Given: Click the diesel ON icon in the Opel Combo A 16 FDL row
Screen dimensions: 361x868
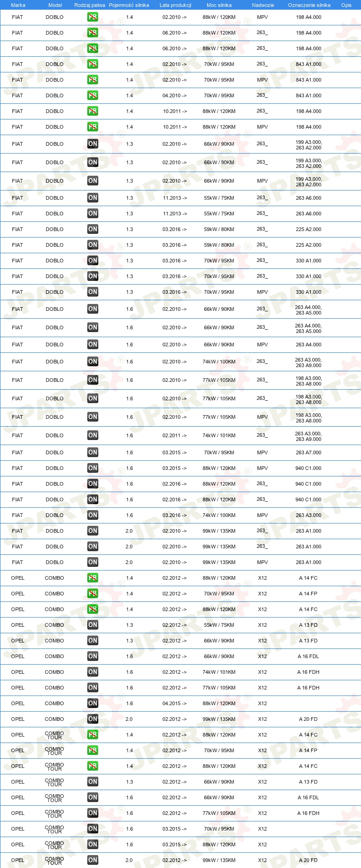Looking at the screenshot, I should click(x=93, y=656).
